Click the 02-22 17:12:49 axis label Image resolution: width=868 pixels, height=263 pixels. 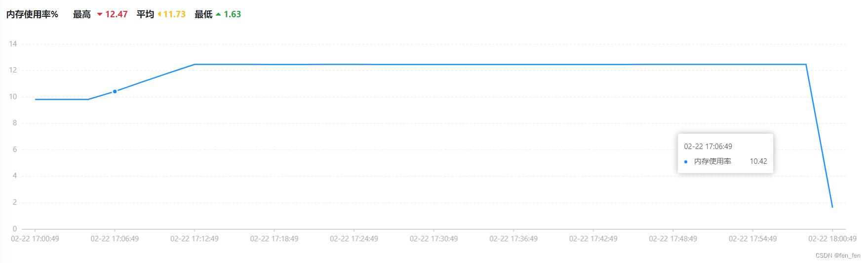pos(195,239)
